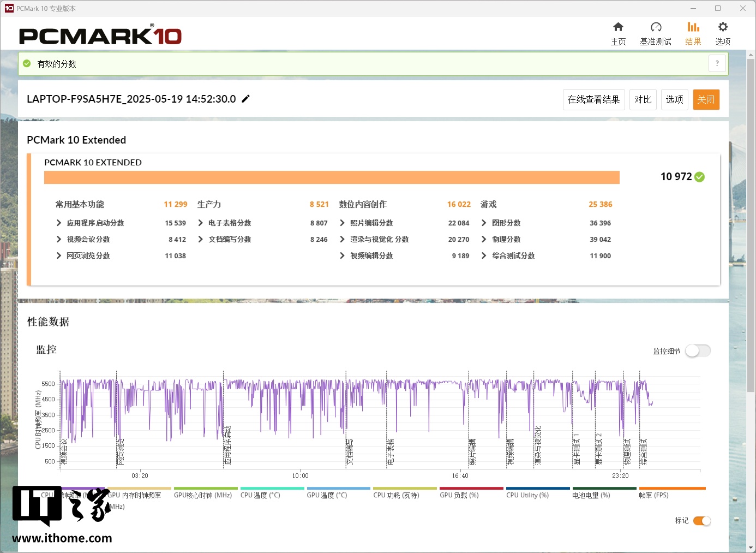Click the 生产力 score 8 521
This screenshot has width=756, height=553.
pyautogui.click(x=319, y=204)
